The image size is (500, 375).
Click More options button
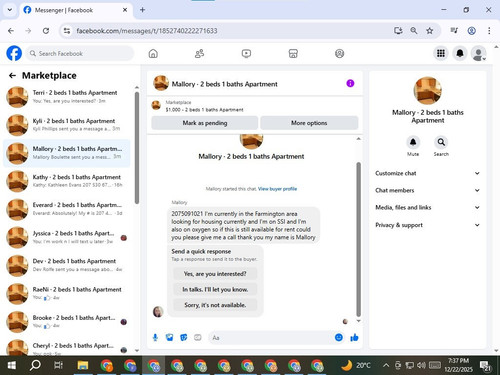309,123
